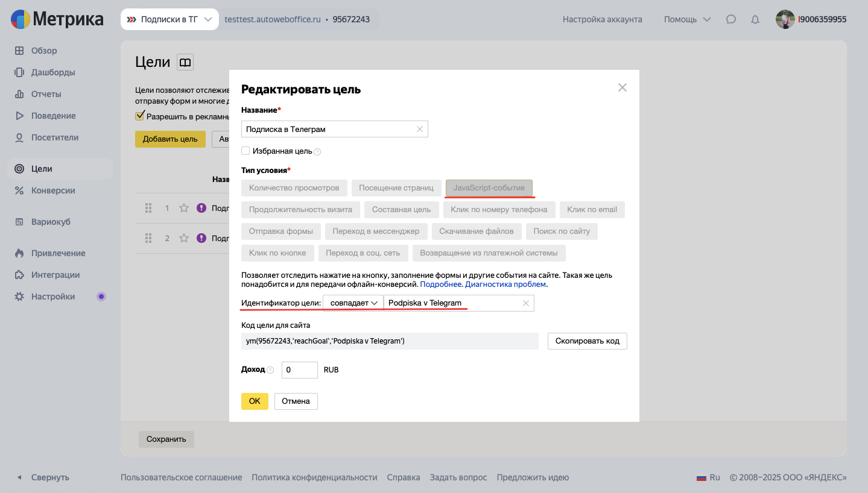Click the Настройки gear icon
868x493 pixels.
click(19, 297)
